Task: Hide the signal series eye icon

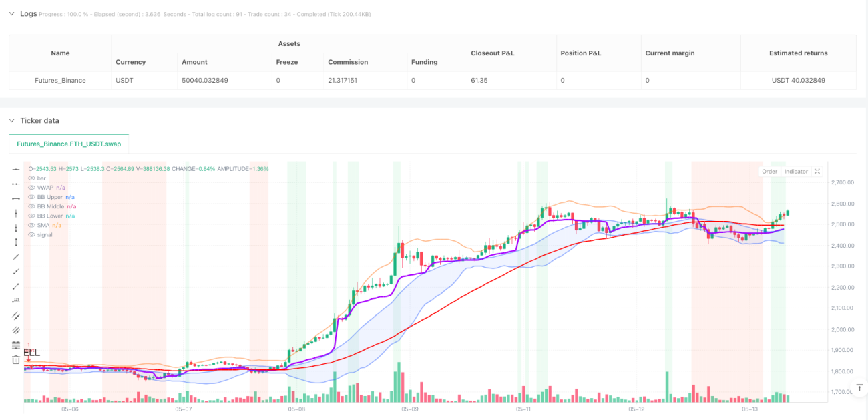Action: pyautogui.click(x=31, y=234)
